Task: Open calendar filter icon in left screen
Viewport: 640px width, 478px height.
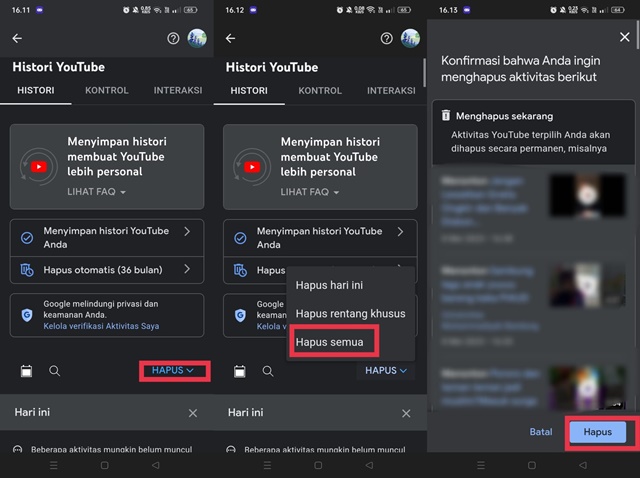Action: [x=27, y=371]
